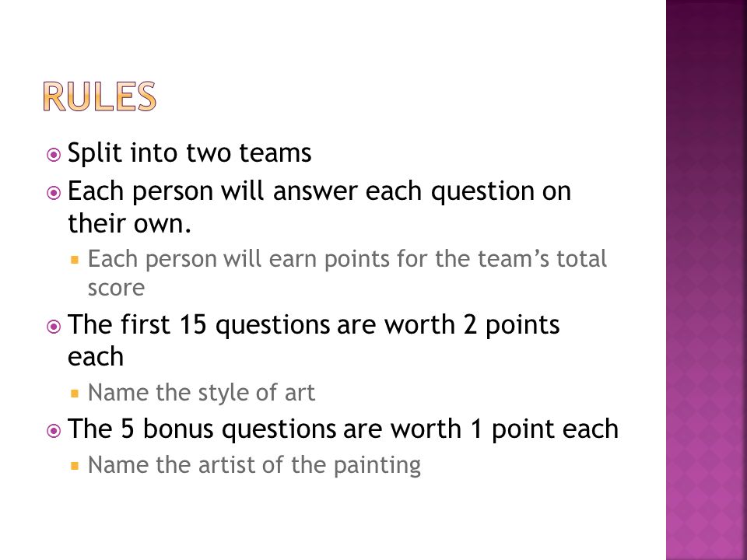Screen dimensions: 747x560
Task: Click the RULES slide title
Action: click(x=100, y=96)
